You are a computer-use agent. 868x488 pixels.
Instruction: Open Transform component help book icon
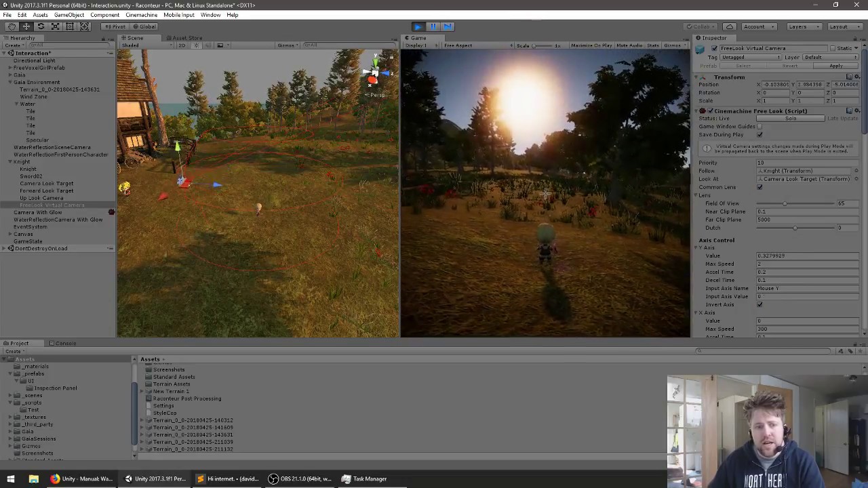[849, 77]
